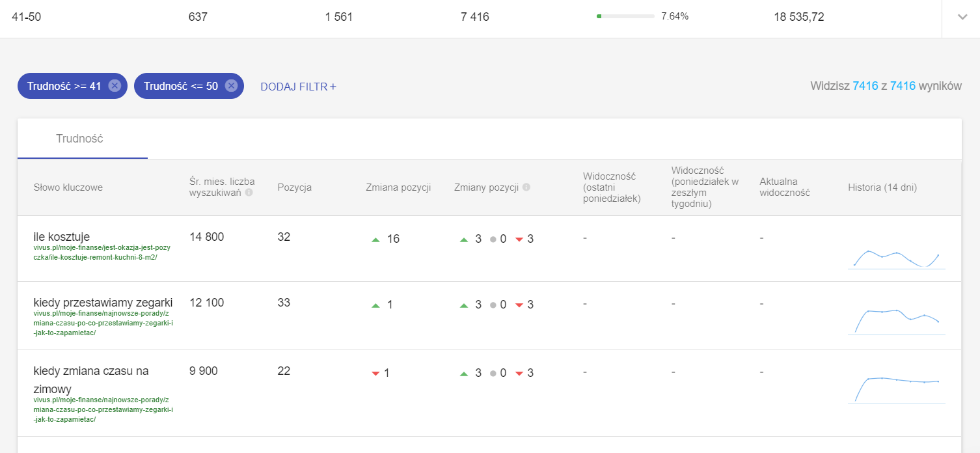Expand the 41-50 row with the chevron
This screenshot has width=980, height=453.
pos(962,18)
